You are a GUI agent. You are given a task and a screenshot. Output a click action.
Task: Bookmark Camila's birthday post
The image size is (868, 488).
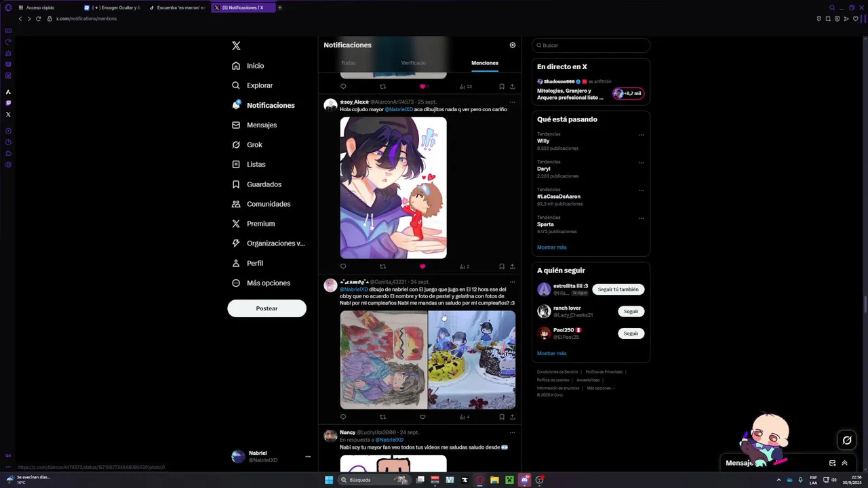pyautogui.click(x=502, y=417)
